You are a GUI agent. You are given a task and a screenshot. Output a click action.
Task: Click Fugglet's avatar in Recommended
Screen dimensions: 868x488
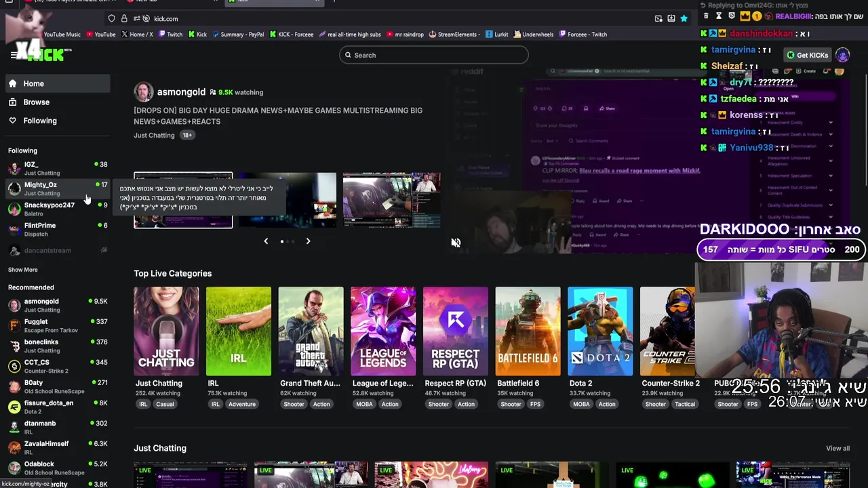[x=14, y=325]
